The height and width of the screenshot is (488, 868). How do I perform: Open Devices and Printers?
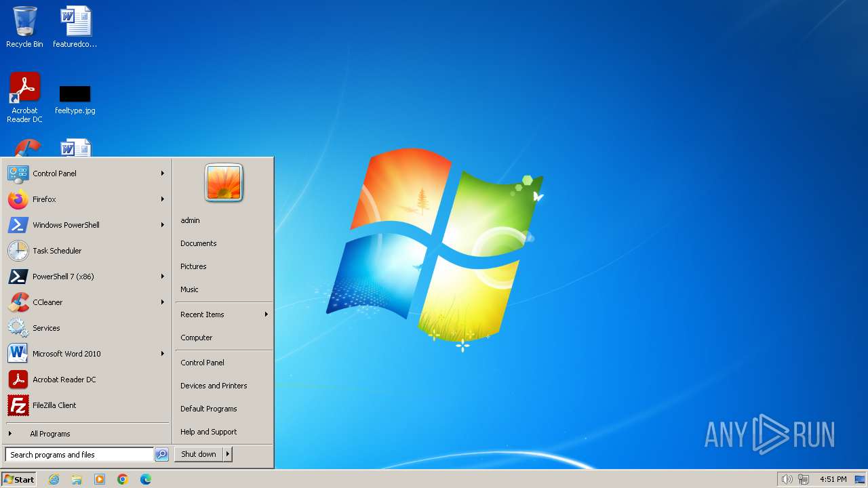click(x=224, y=386)
